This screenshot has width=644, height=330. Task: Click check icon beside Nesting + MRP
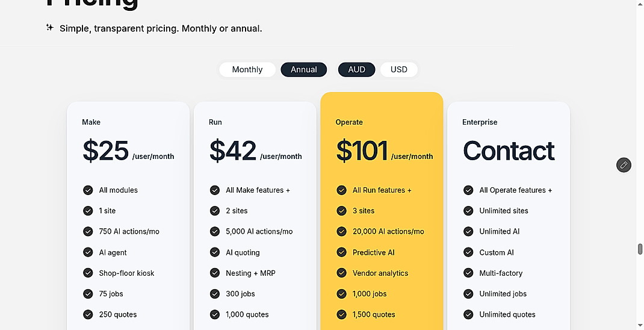click(215, 273)
